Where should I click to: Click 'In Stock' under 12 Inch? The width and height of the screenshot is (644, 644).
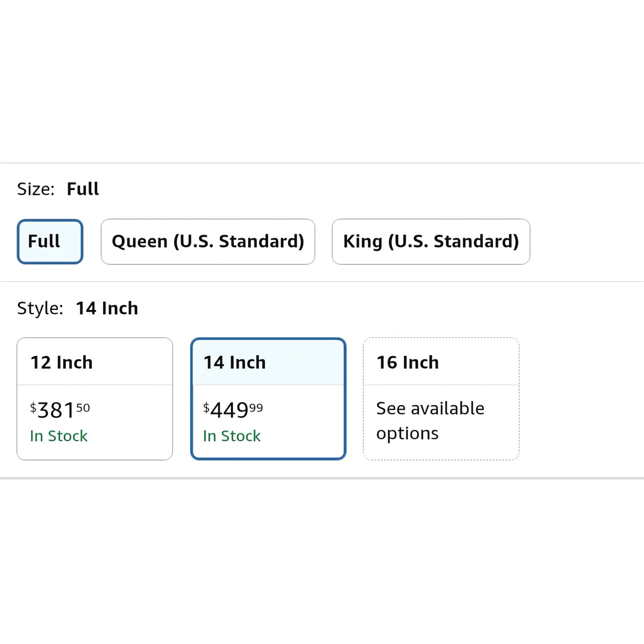[x=59, y=436]
